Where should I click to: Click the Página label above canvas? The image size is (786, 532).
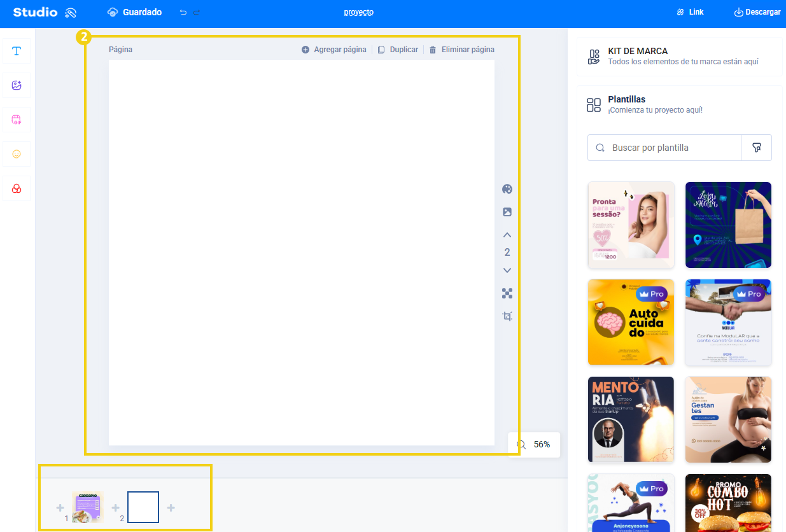(x=120, y=50)
